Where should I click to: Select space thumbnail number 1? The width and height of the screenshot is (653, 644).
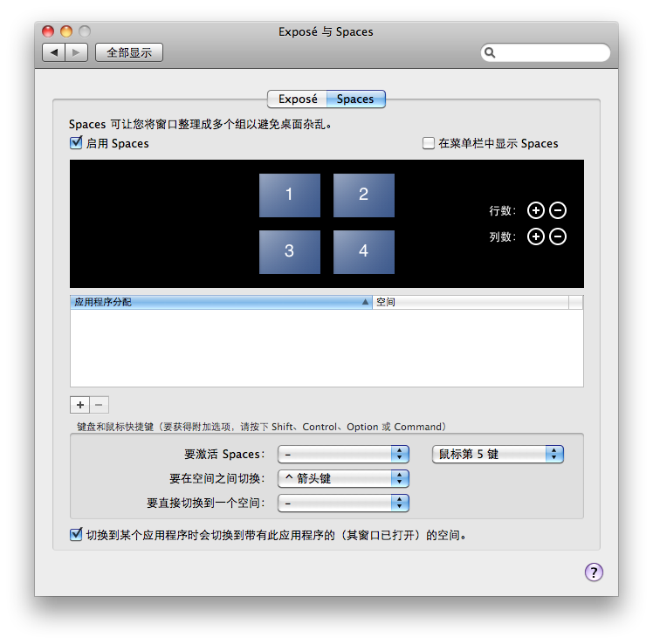(290, 195)
